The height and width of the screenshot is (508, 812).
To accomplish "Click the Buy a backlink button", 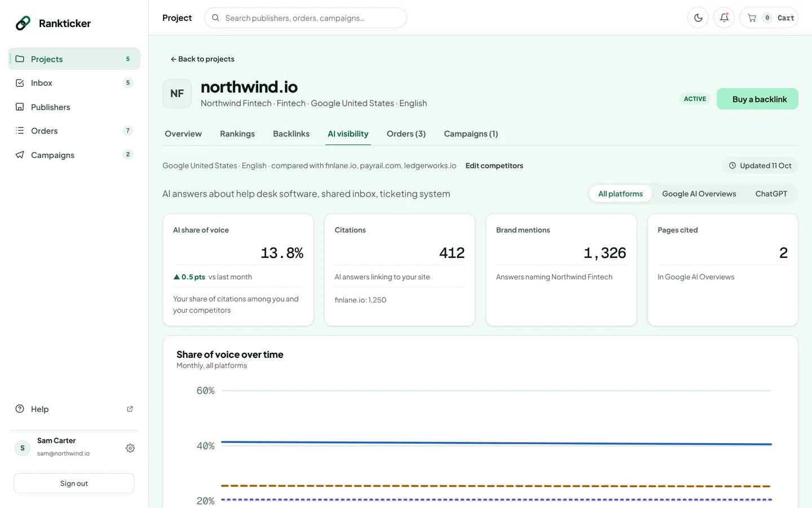I will pyautogui.click(x=757, y=99).
